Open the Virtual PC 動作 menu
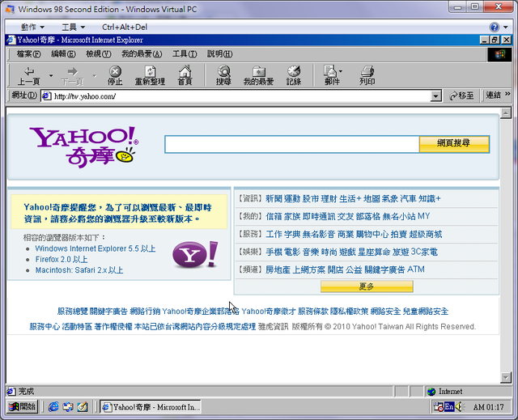518x420 pixels. pos(32,27)
